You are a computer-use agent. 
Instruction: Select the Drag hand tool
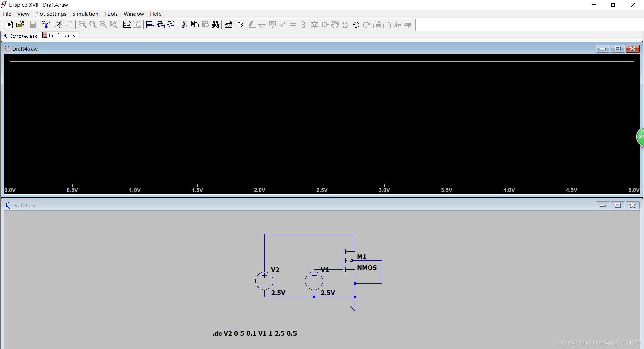pyautogui.click(x=345, y=24)
